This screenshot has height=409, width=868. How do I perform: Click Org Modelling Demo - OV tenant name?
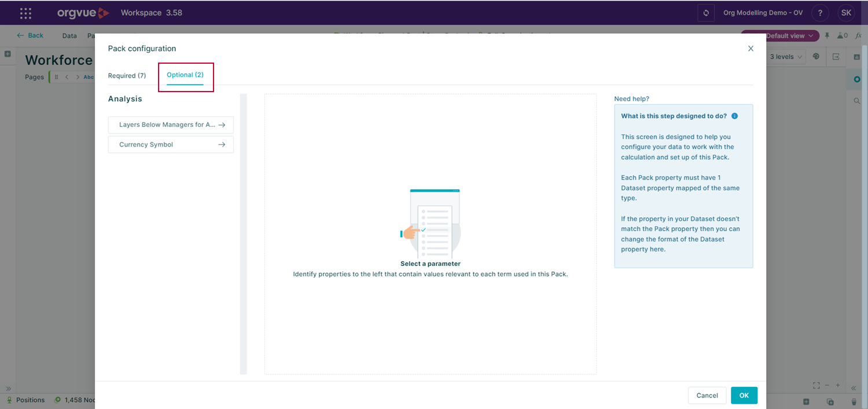(x=763, y=13)
